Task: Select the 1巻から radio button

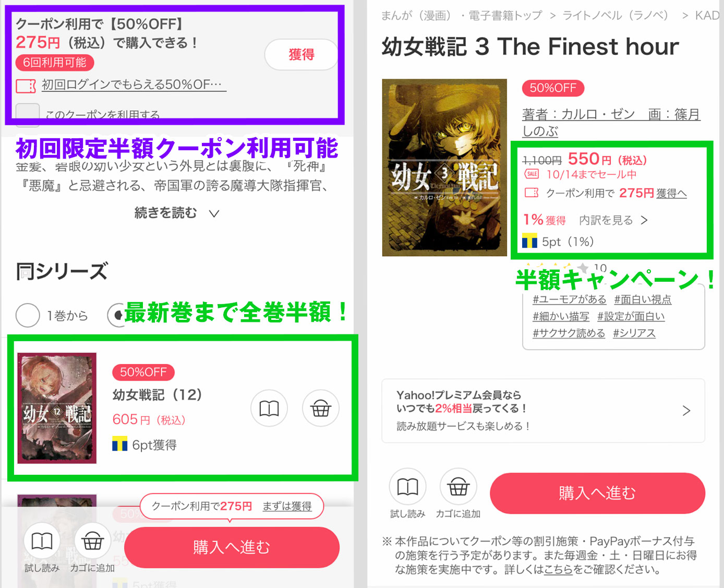Action: (x=28, y=315)
